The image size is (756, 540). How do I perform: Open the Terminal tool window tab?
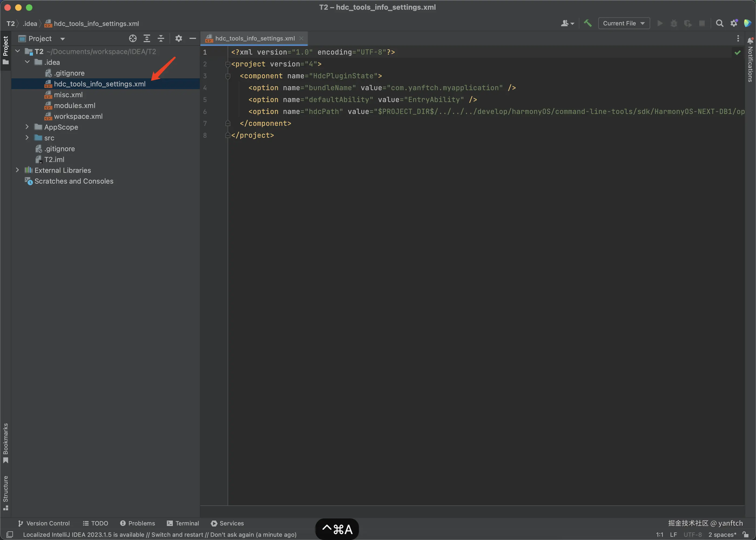tap(183, 523)
